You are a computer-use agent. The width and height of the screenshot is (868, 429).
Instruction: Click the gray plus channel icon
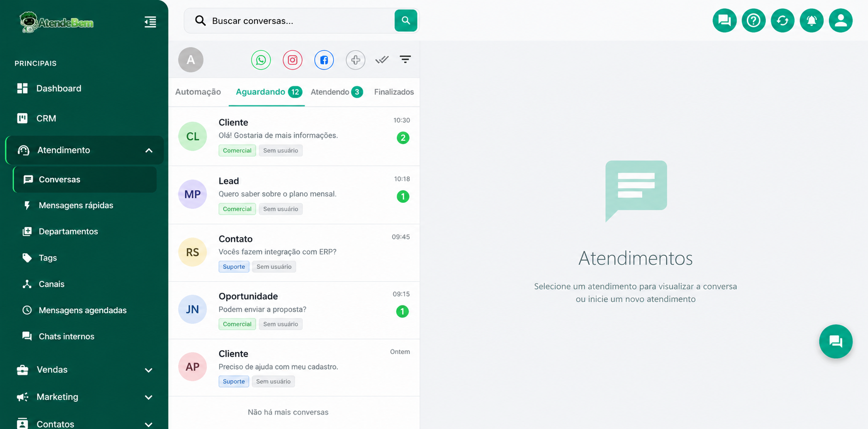coord(356,60)
